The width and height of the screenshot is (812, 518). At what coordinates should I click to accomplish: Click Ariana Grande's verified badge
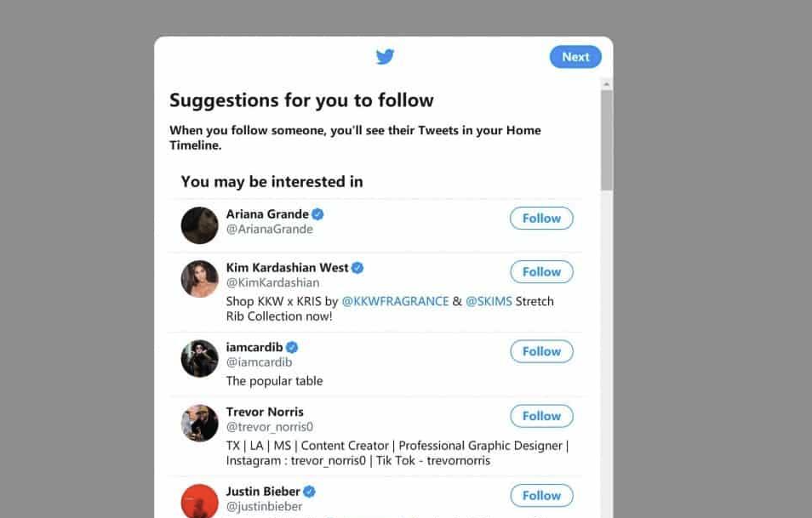(x=317, y=214)
